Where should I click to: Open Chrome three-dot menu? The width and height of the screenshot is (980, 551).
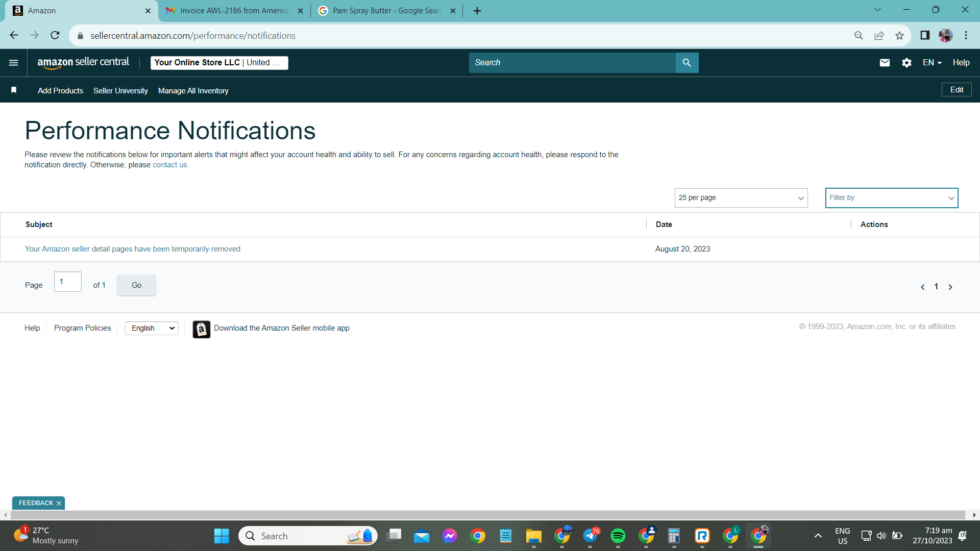[966, 35]
